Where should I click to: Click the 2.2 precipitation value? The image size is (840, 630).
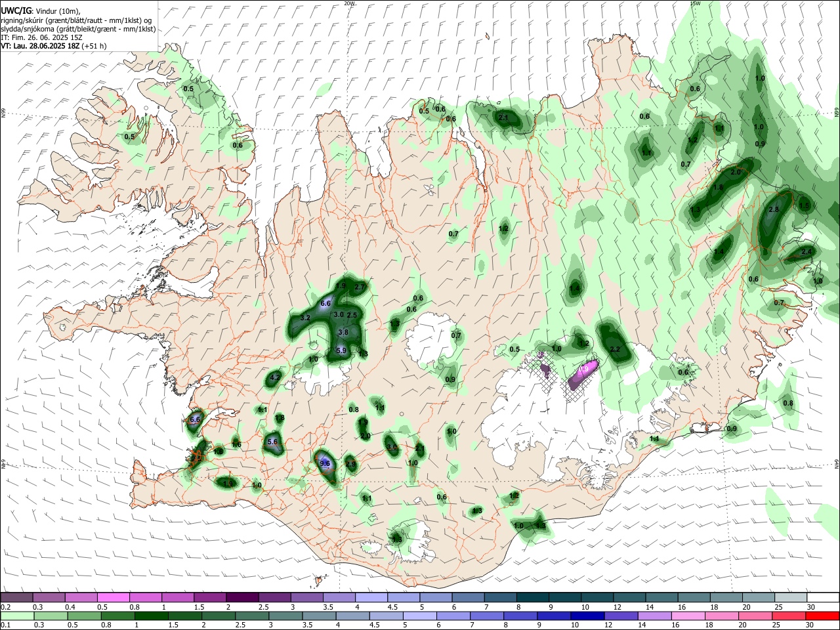pyautogui.click(x=615, y=349)
